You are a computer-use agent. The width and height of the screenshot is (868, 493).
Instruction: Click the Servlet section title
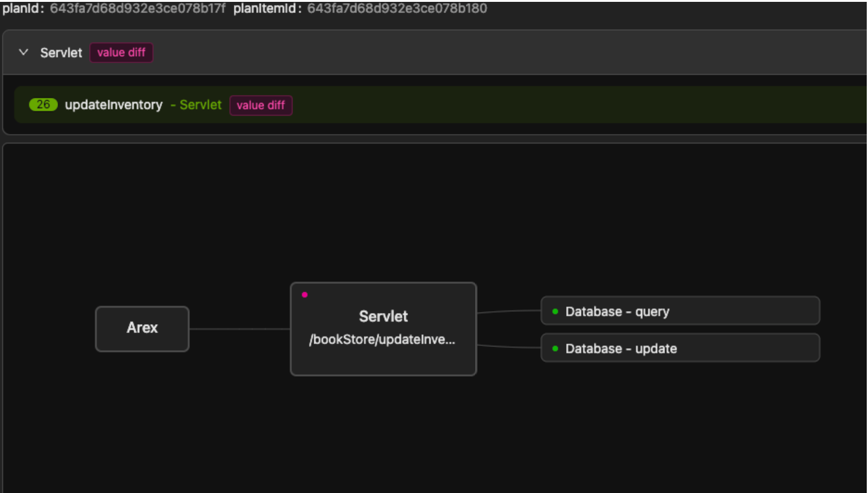click(61, 53)
